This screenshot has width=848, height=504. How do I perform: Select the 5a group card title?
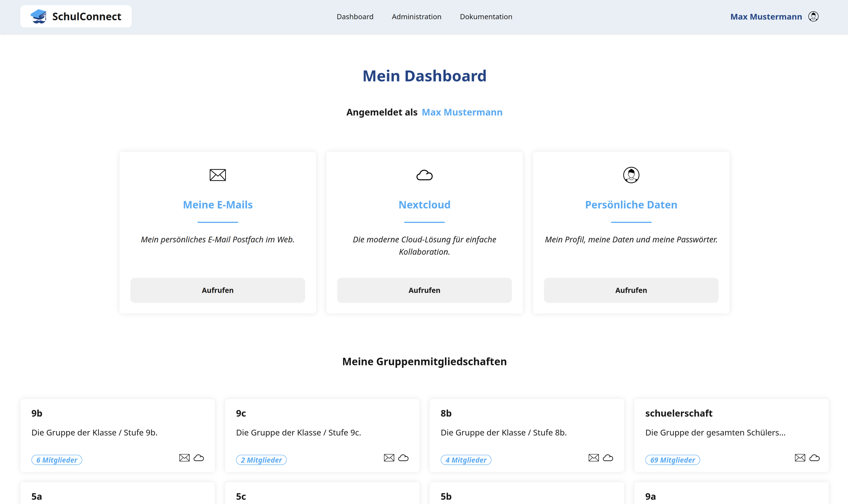pyautogui.click(x=37, y=497)
